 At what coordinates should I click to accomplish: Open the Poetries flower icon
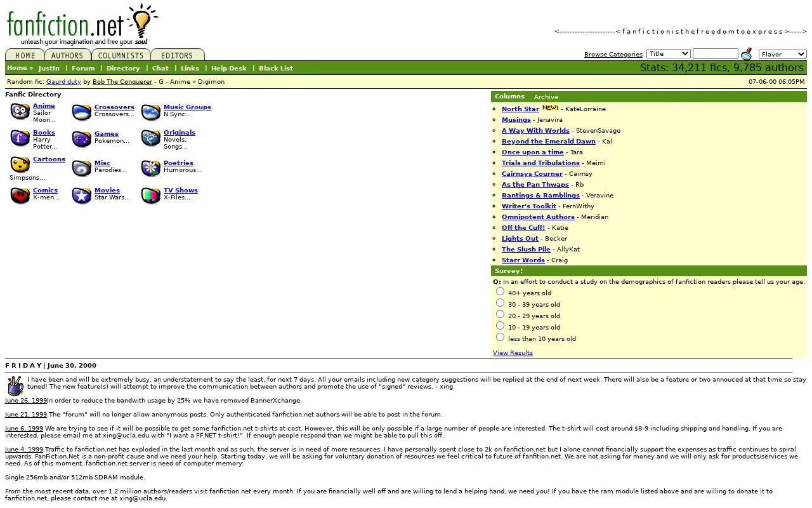pos(151,168)
